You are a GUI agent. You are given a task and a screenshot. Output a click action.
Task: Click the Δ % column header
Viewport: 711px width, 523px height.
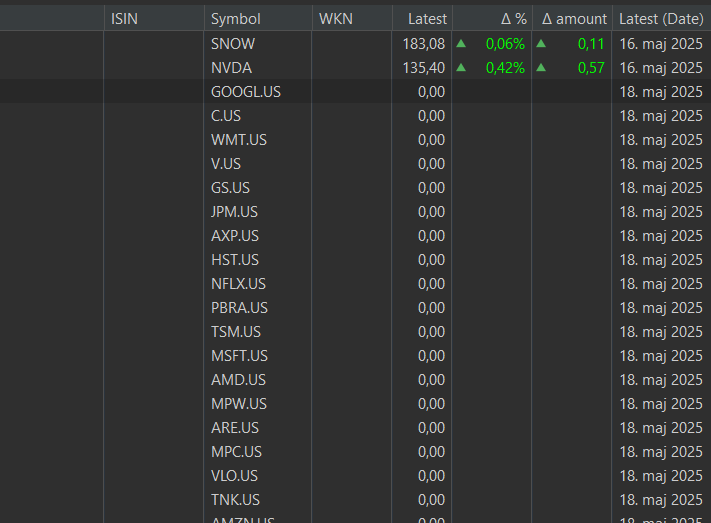(x=513, y=19)
